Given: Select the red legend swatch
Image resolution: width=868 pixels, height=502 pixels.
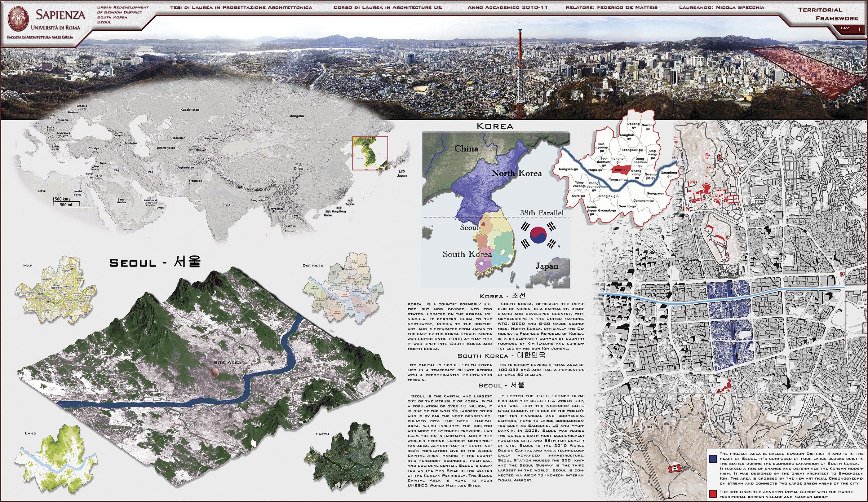Looking at the screenshot, I should click(x=713, y=494).
